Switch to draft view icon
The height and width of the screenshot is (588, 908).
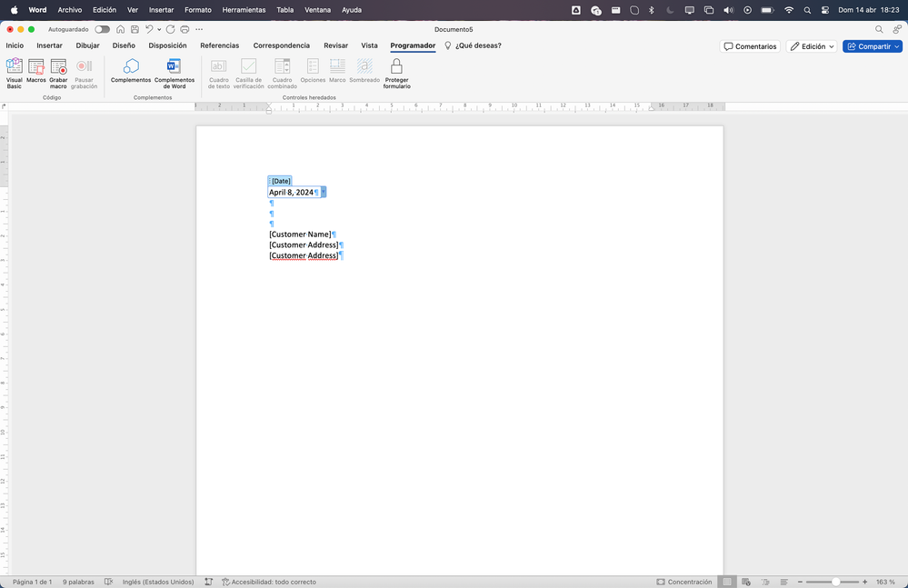coord(784,582)
